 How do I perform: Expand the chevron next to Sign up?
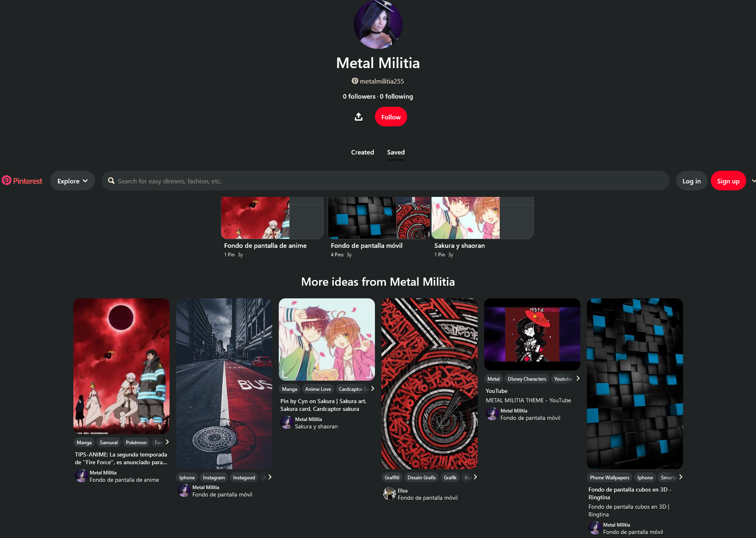753,181
